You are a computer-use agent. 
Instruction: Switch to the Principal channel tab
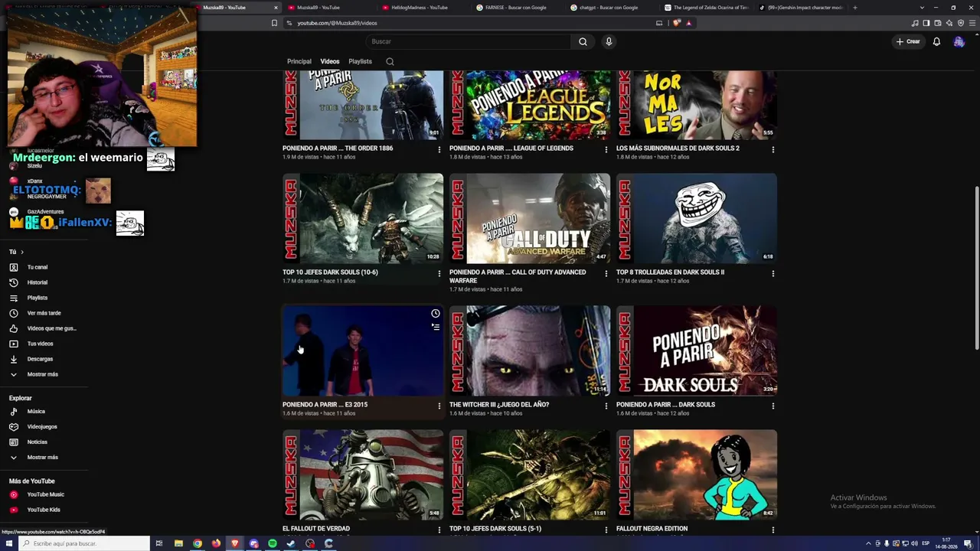coord(299,61)
